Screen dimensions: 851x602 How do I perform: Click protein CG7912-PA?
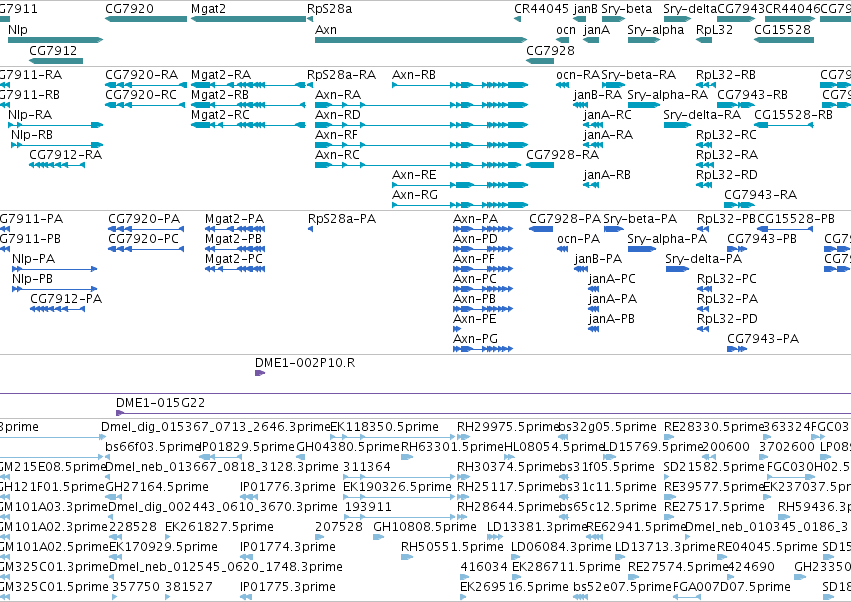[x=66, y=299]
